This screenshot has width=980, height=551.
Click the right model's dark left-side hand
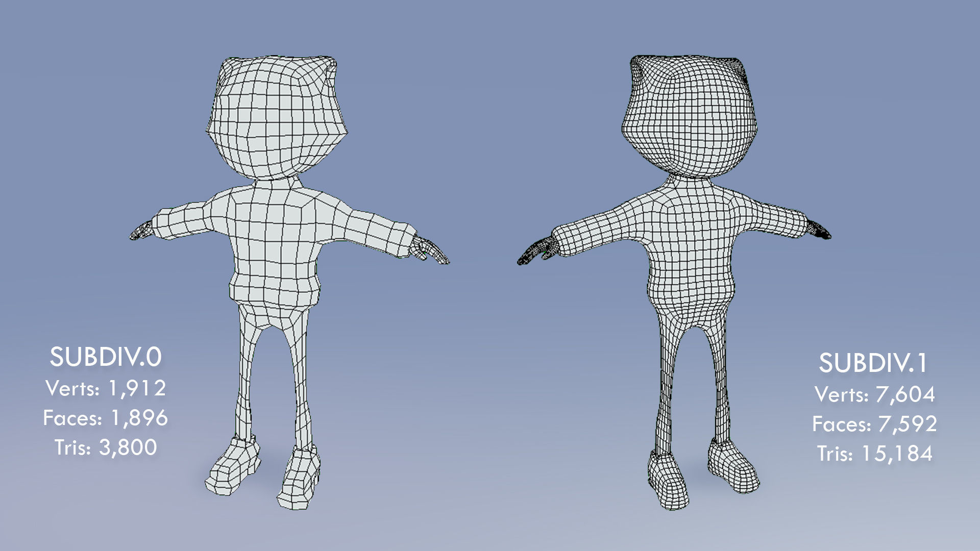[535, 252]
